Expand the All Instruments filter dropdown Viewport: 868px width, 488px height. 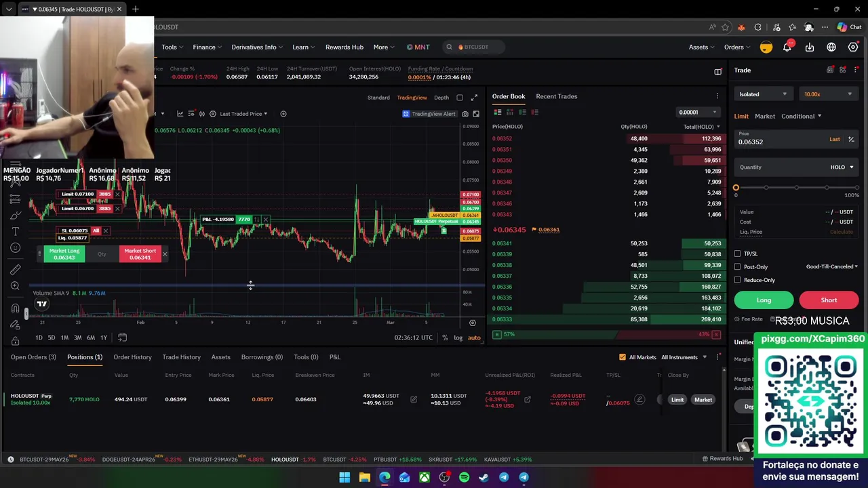[x=684, y=357]
